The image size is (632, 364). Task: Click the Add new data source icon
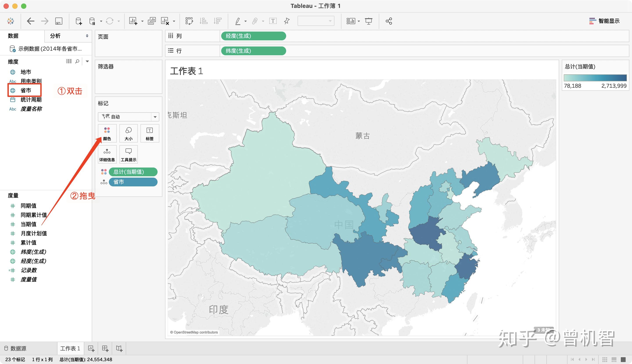[x=79, y=21]
